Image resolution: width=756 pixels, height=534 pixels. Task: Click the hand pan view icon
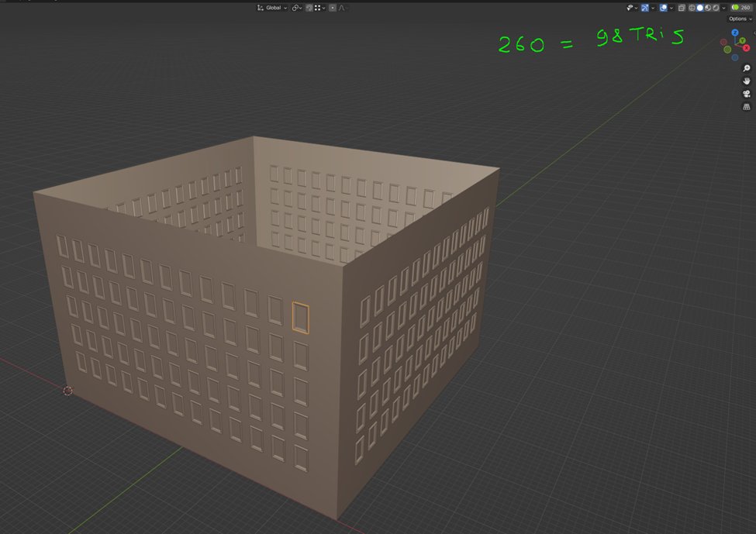747,81
